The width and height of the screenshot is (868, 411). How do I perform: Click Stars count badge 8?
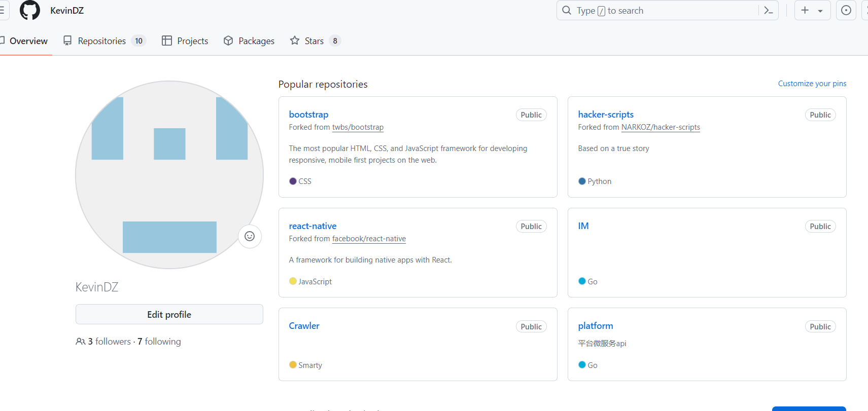(x=335, y=41)
